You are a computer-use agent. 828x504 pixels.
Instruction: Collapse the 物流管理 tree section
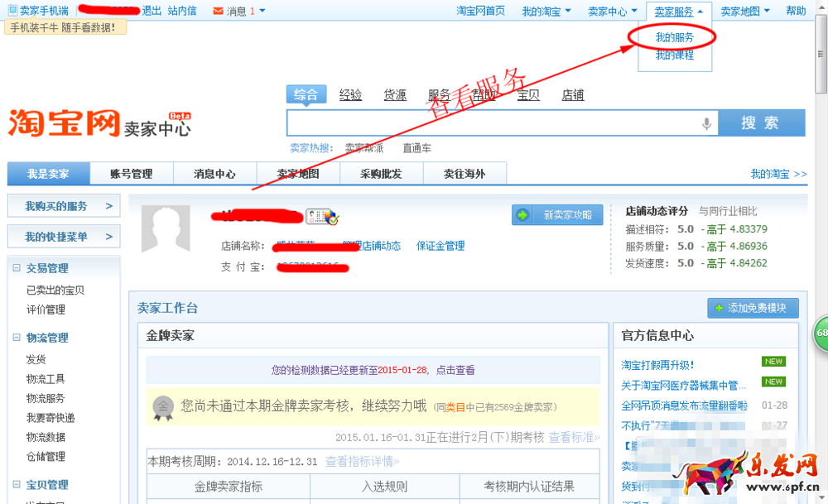point(17,337)
